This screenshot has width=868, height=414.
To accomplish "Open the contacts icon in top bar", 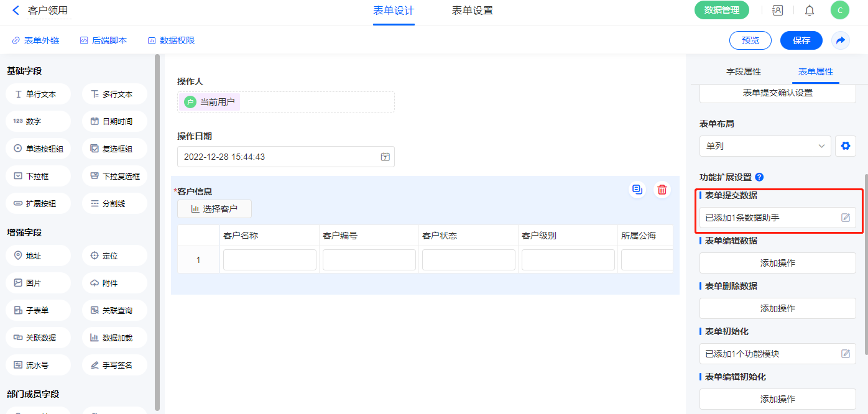I will (x=777, y=11).
